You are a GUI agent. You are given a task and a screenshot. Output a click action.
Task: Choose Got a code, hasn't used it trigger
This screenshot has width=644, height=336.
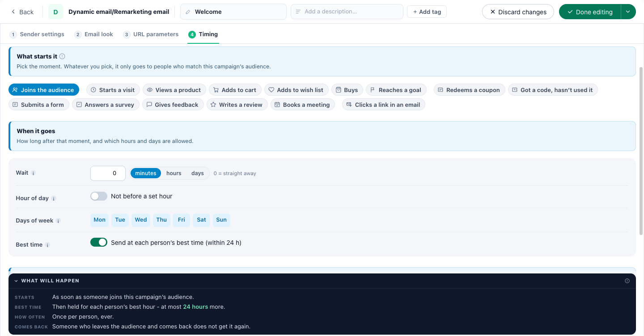tap(553, 90)
